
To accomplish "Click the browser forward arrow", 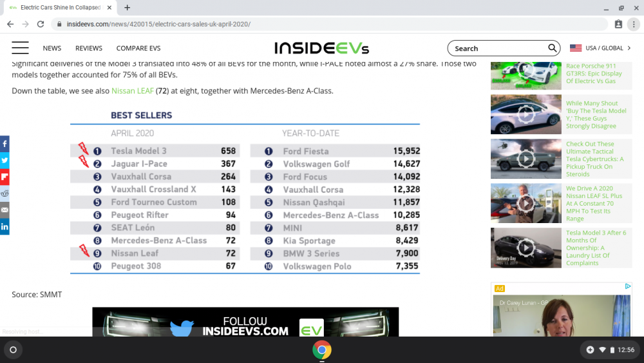I will coord(26,25).
